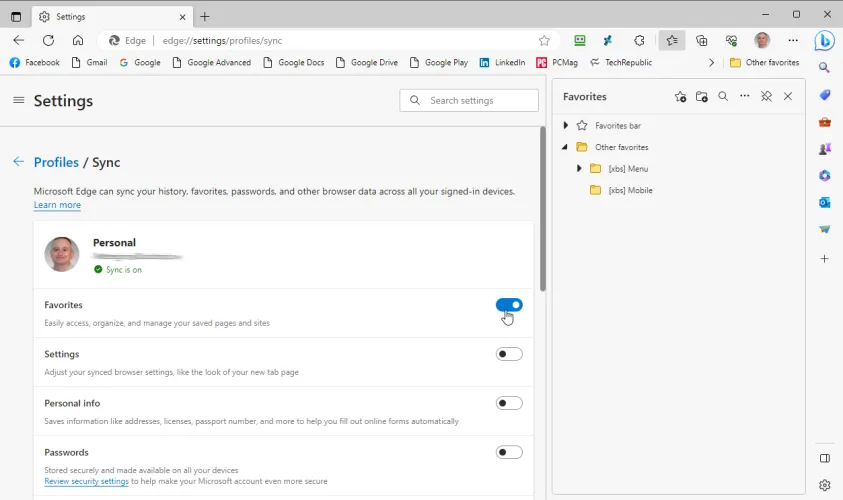Open the Settings hamburger menu
The image size is (843, 500).
point(18,101)
